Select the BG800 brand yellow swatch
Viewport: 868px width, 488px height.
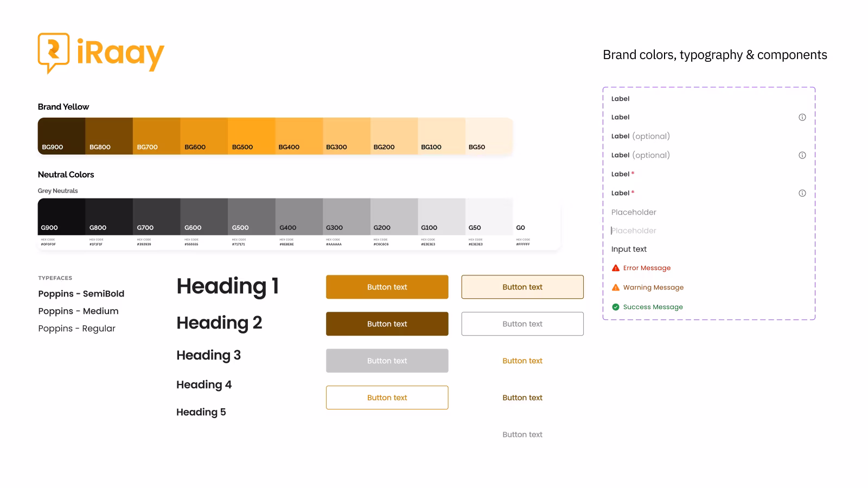point(109,136)
